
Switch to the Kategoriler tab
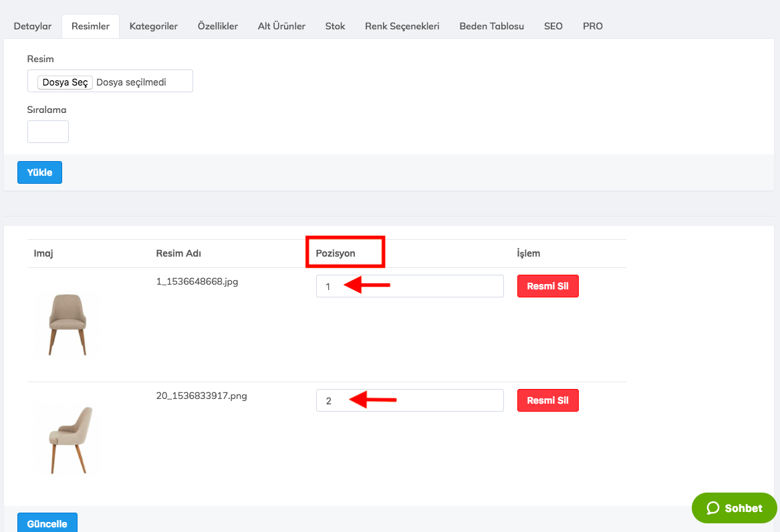pyautogui.click(x=153, y=26)
